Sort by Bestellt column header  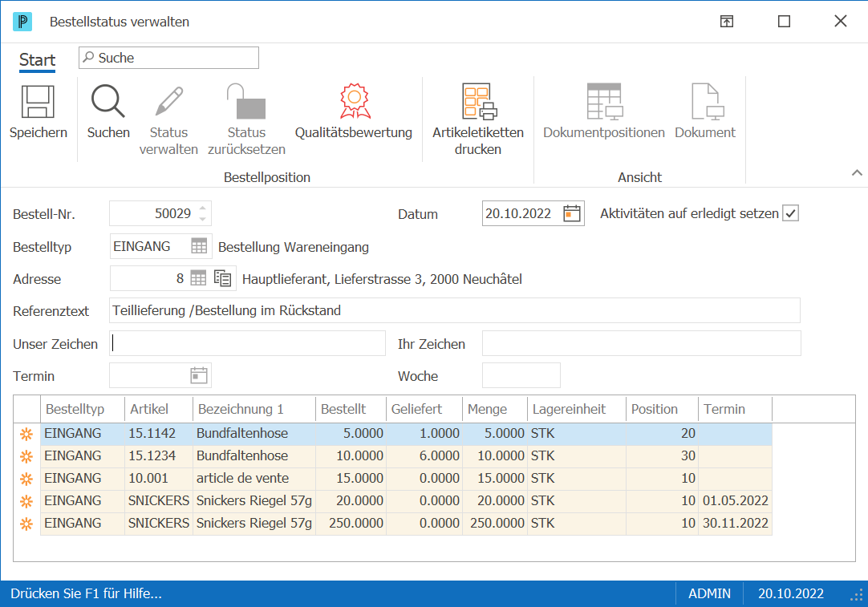(x=351, y=410)
